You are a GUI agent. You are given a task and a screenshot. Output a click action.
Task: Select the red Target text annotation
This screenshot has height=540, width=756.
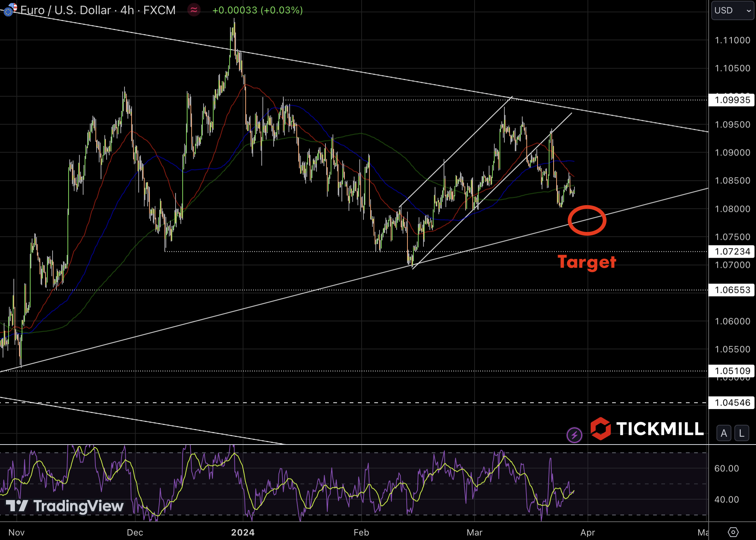(587, 262)
